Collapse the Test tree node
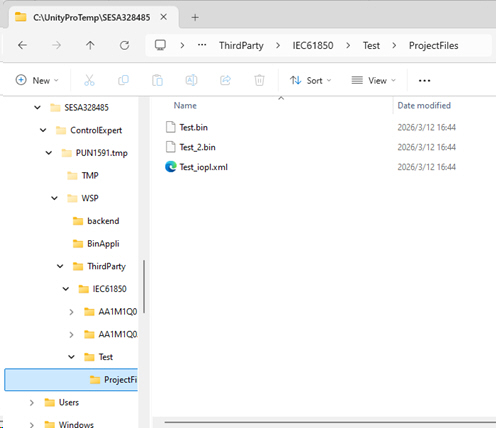The image size is (496, 428). click(71, 357)
